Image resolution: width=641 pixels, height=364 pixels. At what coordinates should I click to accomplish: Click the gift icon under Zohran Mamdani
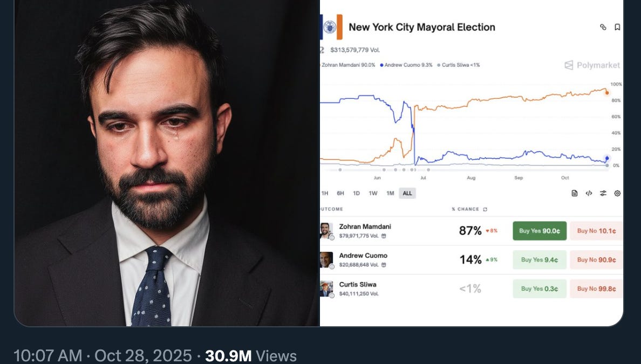coord(384,236)
